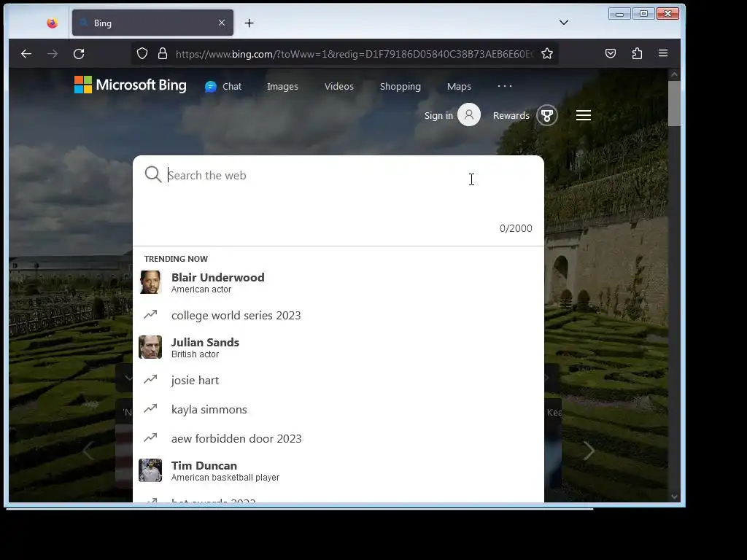The width and height of the screenshot is (747, 560).
Task: Expand more options with the three dots
Action: pos(505,86)
